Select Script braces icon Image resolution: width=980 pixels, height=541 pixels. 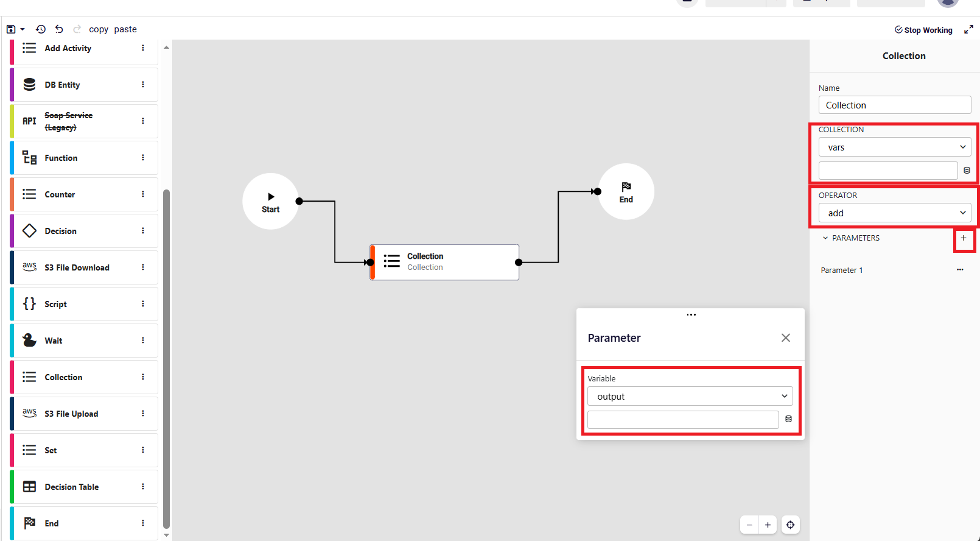(x=29, y=304)
